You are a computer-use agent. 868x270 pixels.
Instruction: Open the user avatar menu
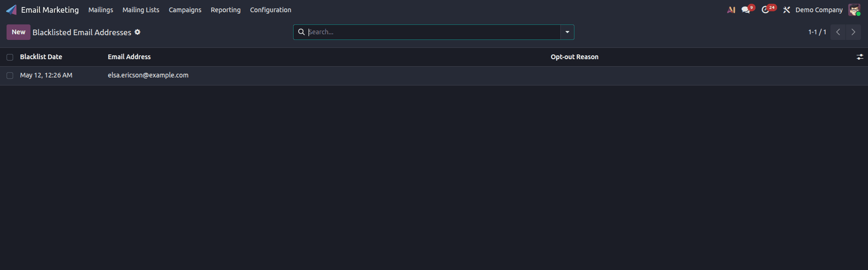pyautogui.click(x=854, y=10)
